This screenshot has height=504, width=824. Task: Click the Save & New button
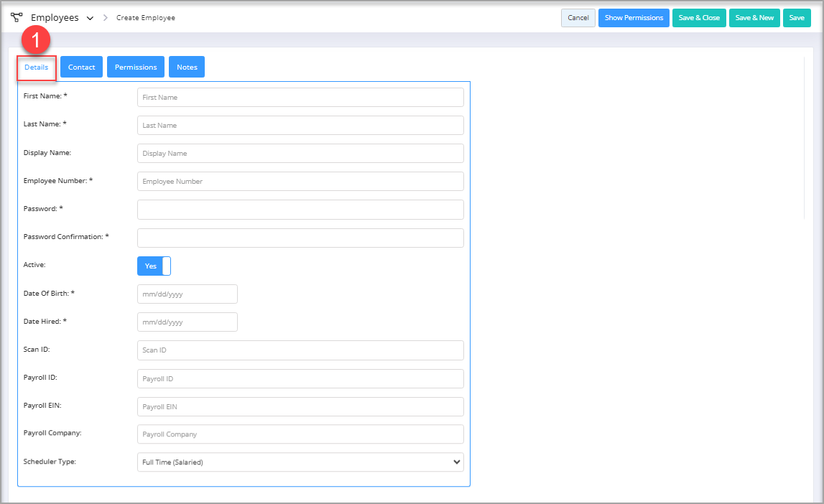coord(754,18)
